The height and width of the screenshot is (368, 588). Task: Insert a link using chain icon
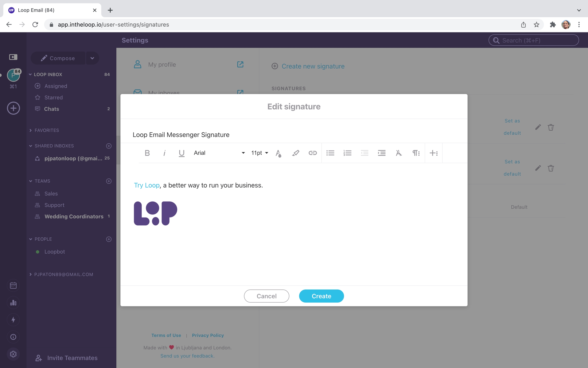(x=313, y=153)
